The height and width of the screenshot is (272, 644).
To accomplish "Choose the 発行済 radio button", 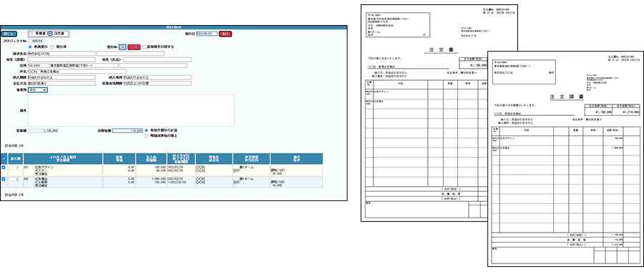I will pyautogui.click(x=52, y=47).
